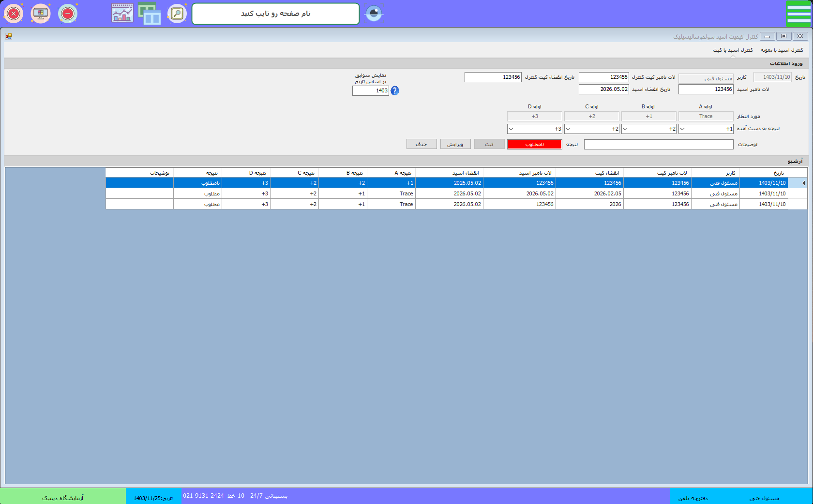Click the desktop monitor icon in the top bar
Screen dimensions: 813x504
(x=41, y=14)
